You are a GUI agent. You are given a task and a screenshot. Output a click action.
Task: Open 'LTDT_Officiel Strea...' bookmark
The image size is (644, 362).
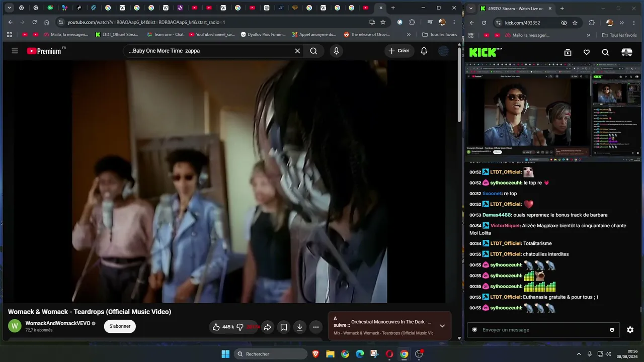pos(117,35)
